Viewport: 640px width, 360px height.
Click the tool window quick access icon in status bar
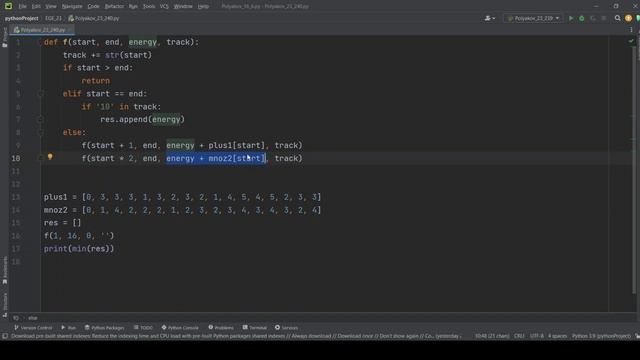point(5,336)
